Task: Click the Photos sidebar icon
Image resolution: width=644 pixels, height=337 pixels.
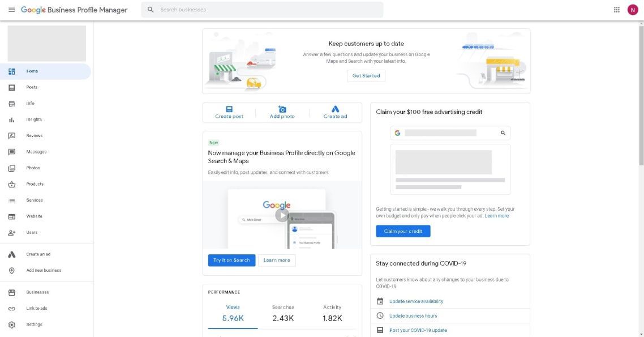Action: 11,168
